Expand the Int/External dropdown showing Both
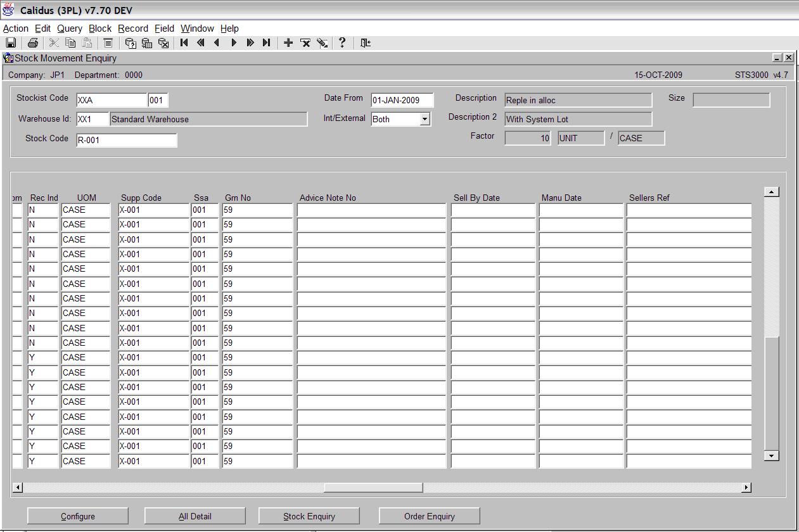799x532 pixels. click(x=425, y=119)
